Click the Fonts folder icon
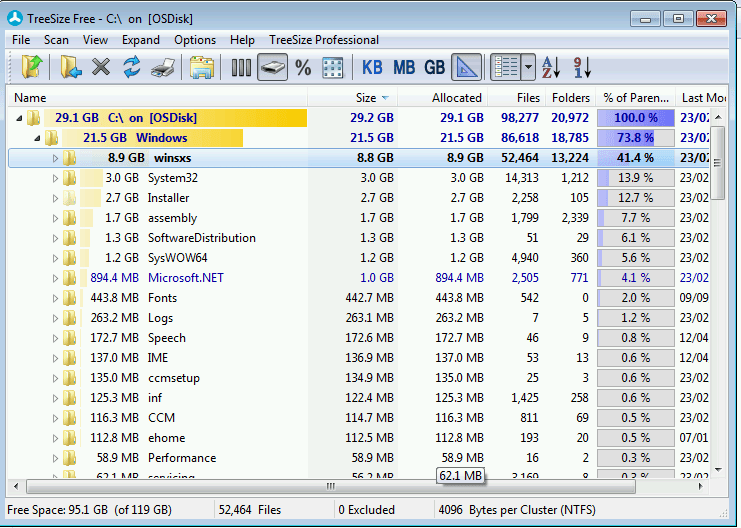The image size is (741, 528). point(69,298)
